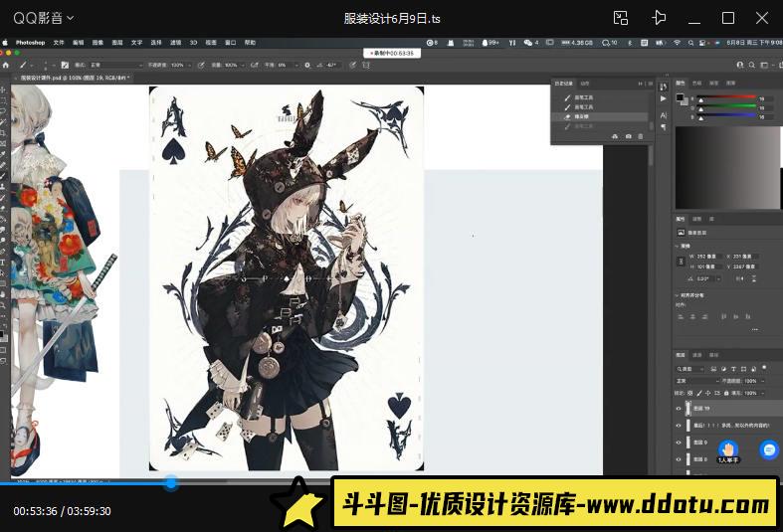The image size is (783, 532).
Task: Toggle pressure for opacity icon
Action: click(x=201, y=65)
